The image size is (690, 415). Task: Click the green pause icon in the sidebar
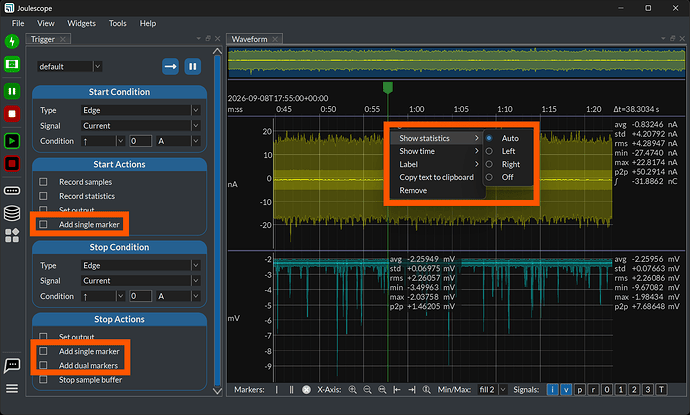pos(12,91)
